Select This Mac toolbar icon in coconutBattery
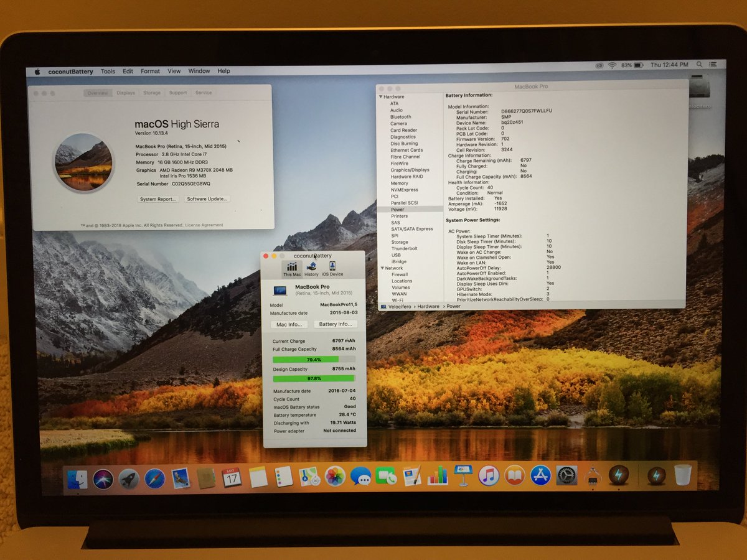The height and width of the screenshot is (560, 747). click(x=292, y=269)
